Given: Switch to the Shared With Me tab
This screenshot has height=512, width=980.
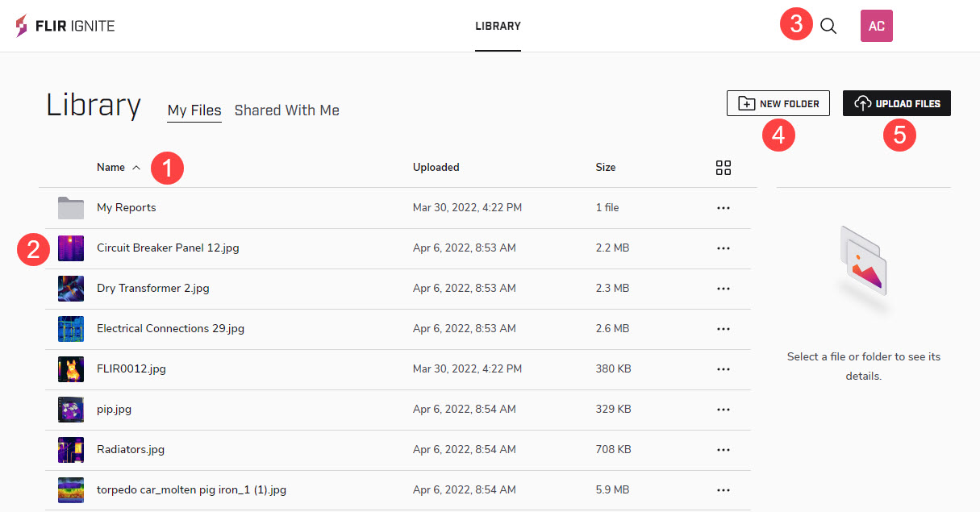Looking at the screenshot, I should 286,110.
